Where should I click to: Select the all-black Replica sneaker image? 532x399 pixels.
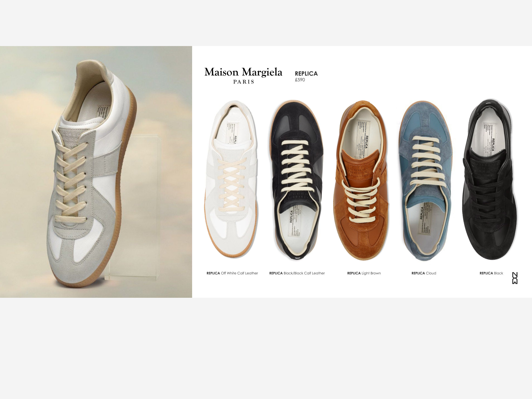click(x=490, y=179)
